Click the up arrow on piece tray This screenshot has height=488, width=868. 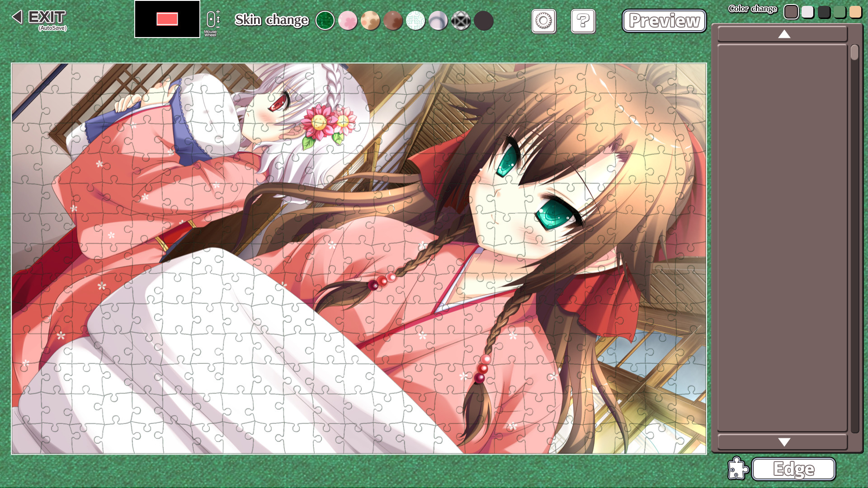point(783,34)
